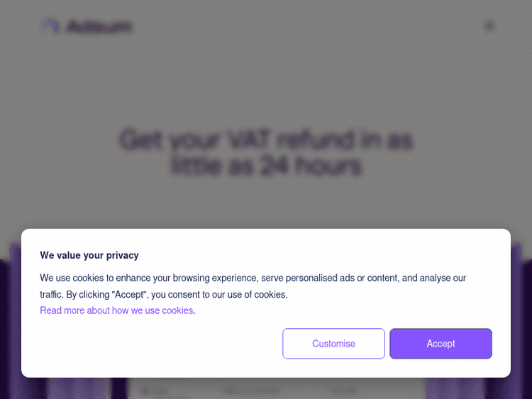Click the "24 hours" line of the headline
Image resolution: width=532 pixels, height=399 pixels.
click(x=266, y=166)
